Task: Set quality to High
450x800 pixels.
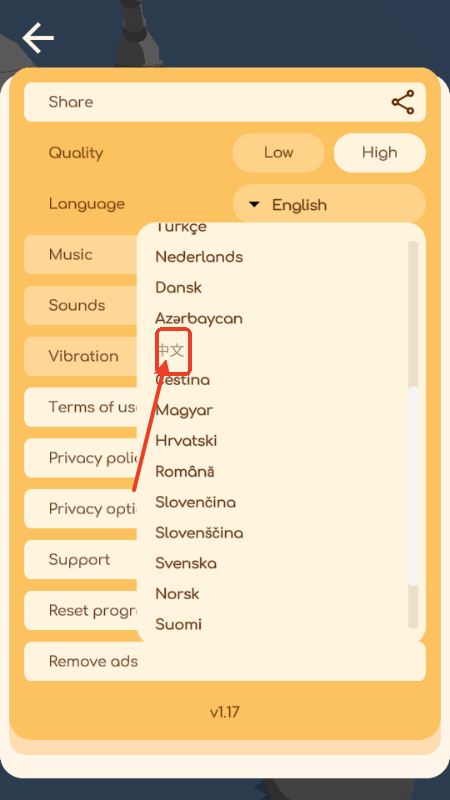Action: point(380,153)
